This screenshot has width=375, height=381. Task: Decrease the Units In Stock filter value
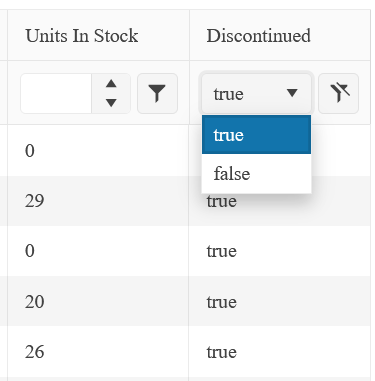tap(111, 103)
